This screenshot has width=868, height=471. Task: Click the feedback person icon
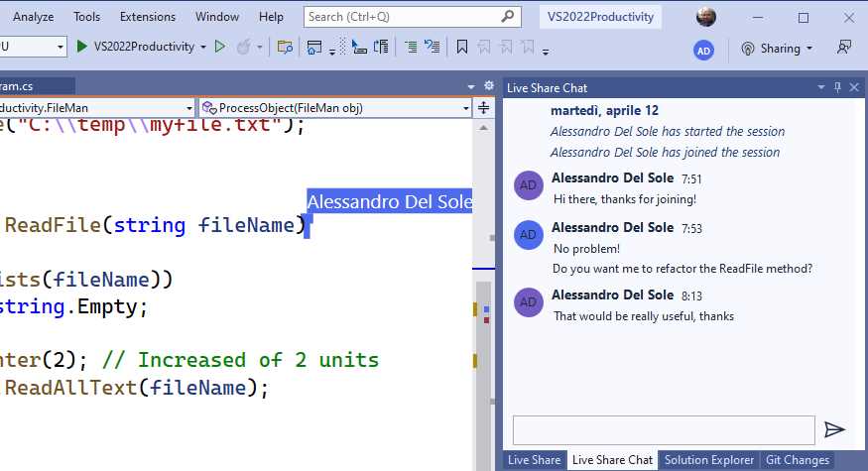(x=843, y=48)
